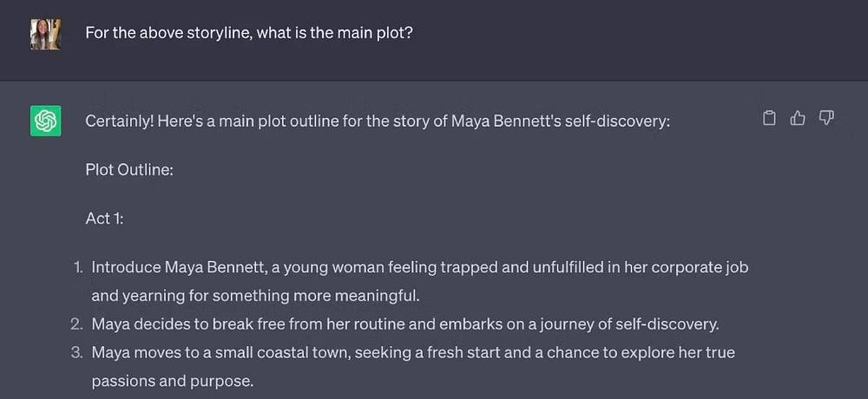Click the "Certainly!" opening response sentence
Screen dimensions: 868x399
(x=378, y=121)
